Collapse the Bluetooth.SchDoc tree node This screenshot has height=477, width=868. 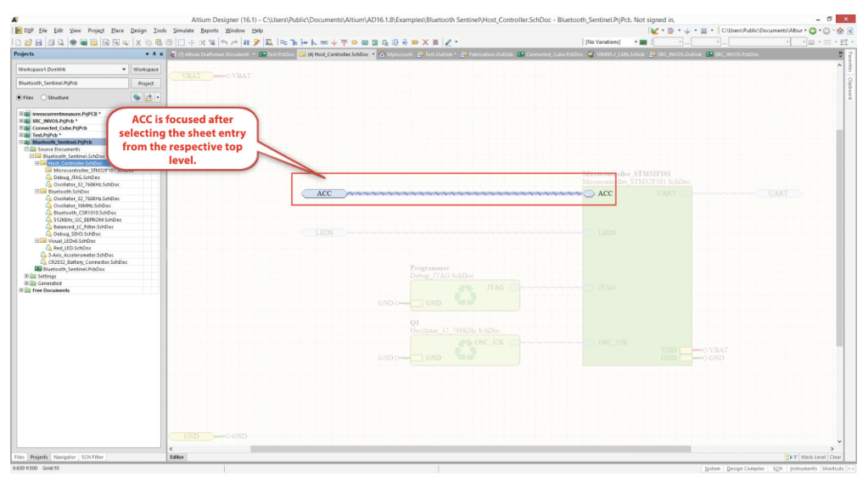coord(37,192)
